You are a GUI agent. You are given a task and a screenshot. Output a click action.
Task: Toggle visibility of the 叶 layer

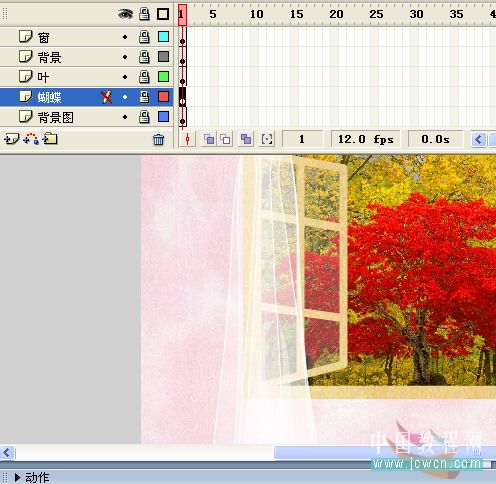(125, 77)
